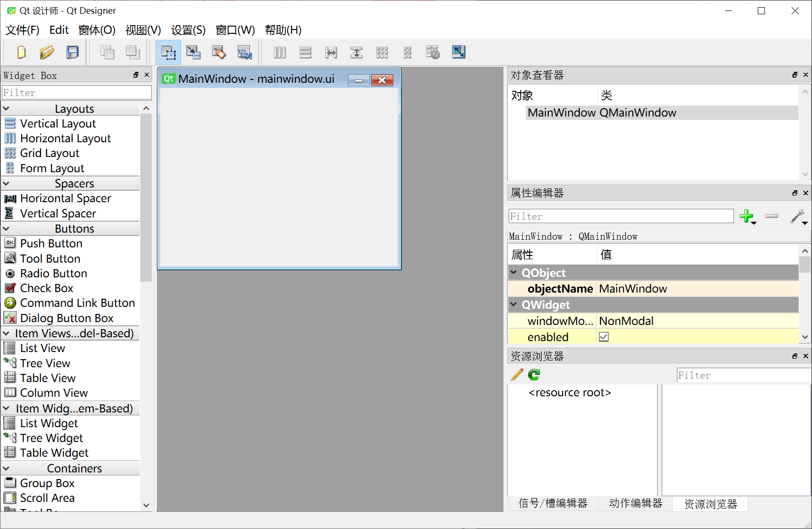Collapse the Layouts category in Widget Box
Viewport: 812px width, 529px height.
coord(6,109)
